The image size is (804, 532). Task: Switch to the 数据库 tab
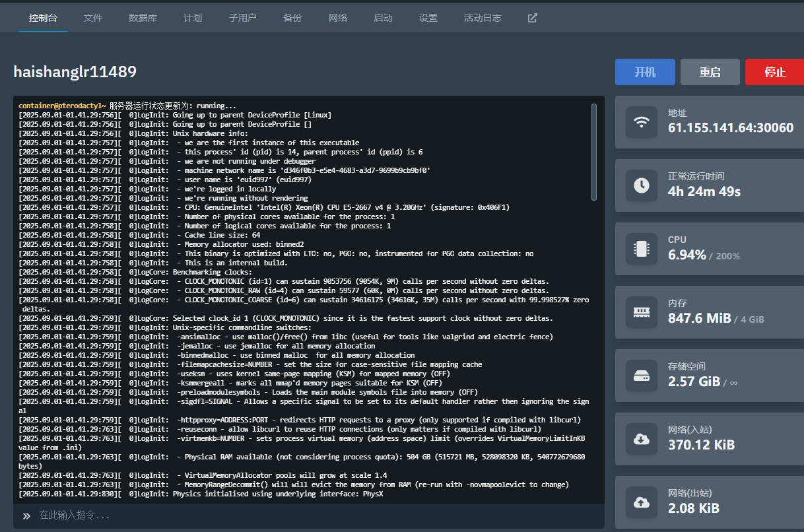click(143, 18)
